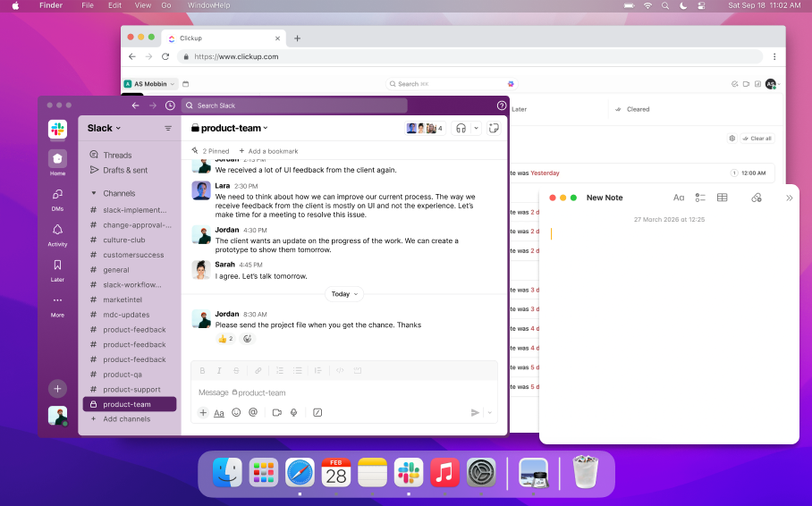Viewport: 812px width, 506px height.
Task: Select the product-team channel
Action: coord(130,404)
